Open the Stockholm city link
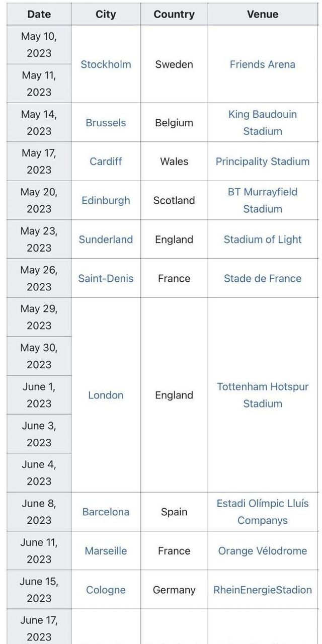This screenshot has height=644, width=322. (106, 64)
